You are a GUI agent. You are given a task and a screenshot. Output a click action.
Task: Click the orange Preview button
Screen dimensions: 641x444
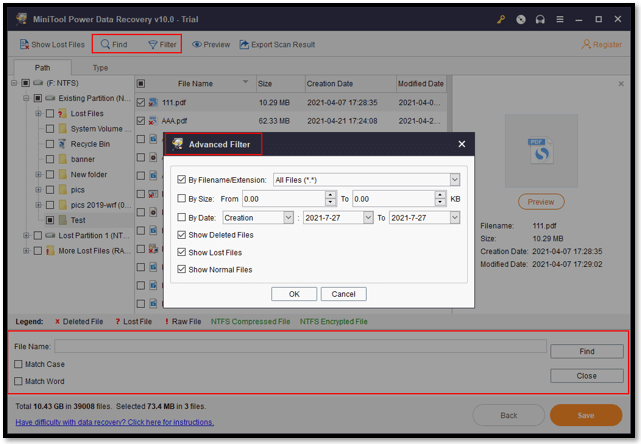coord(541,202)
